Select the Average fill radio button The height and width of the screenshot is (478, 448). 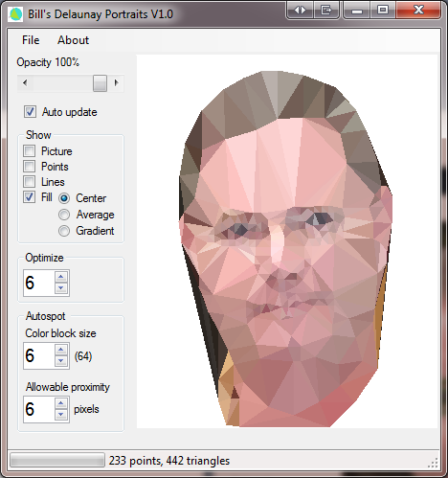coord(64,215)
